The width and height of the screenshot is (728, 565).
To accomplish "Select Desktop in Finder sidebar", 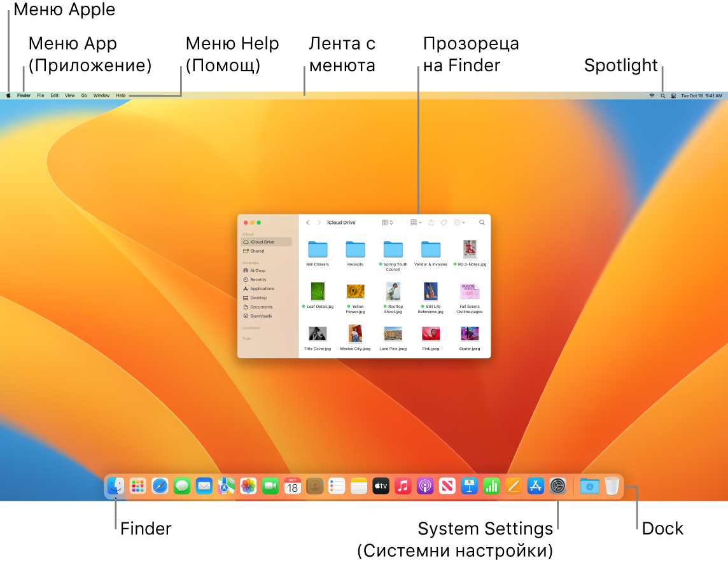I will tap(267, 298).
